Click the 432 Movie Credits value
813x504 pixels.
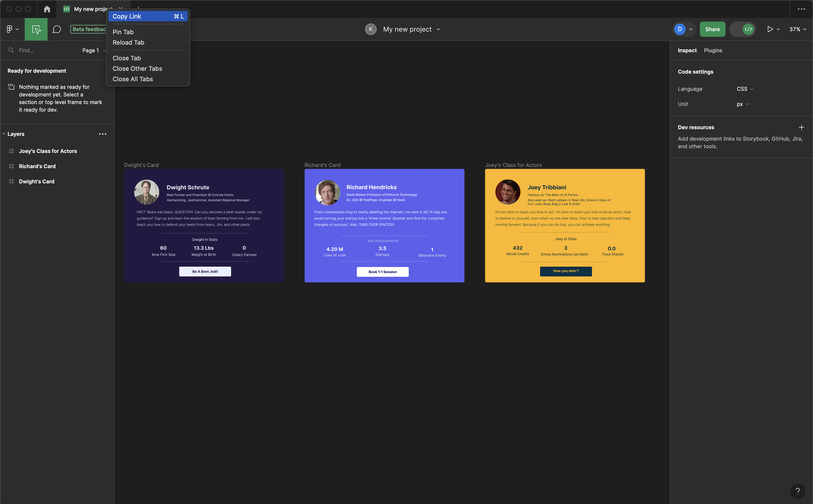coord(518,248)
